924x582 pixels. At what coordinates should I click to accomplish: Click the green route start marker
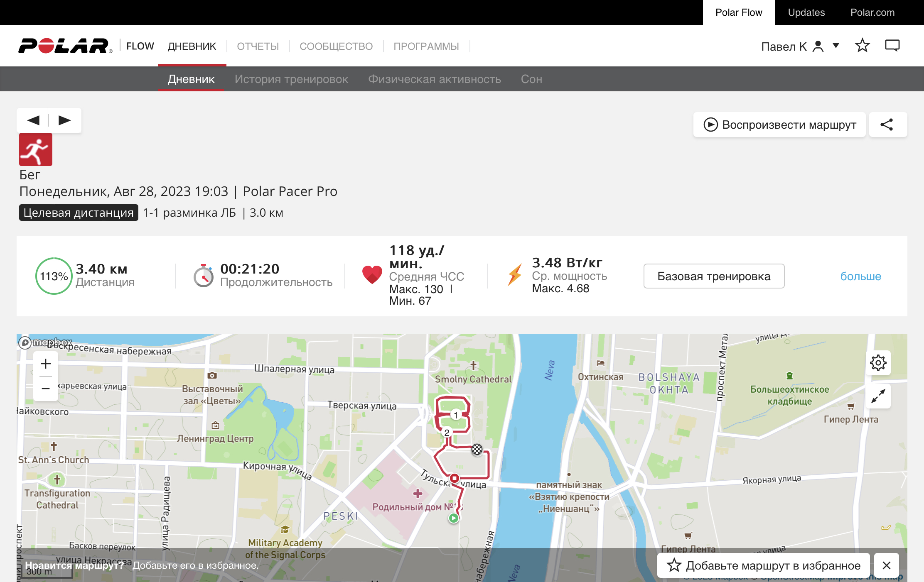[x=454, y=518]
